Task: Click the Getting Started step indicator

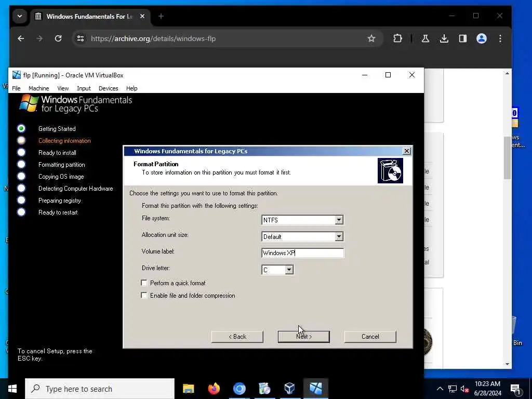Action: (21, 129)
